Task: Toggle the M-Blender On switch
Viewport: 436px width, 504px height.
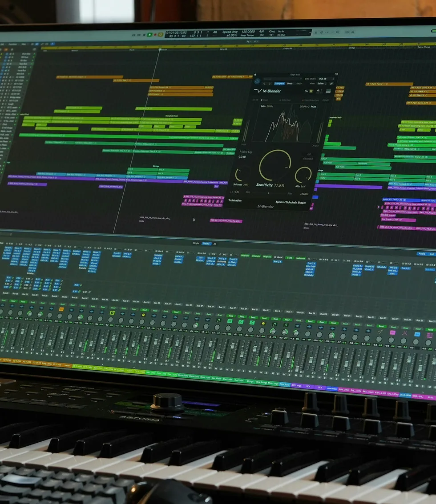Action: 311,91
